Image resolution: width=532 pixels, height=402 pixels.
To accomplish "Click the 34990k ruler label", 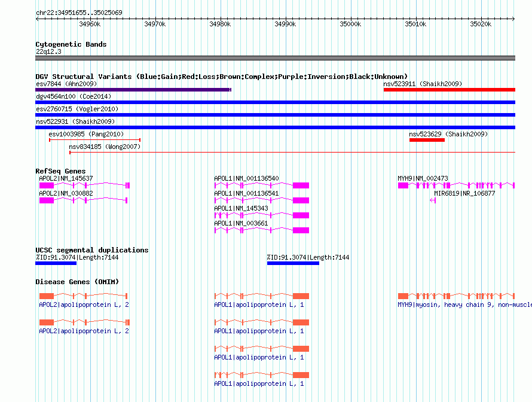I will [x=285, y=24].
